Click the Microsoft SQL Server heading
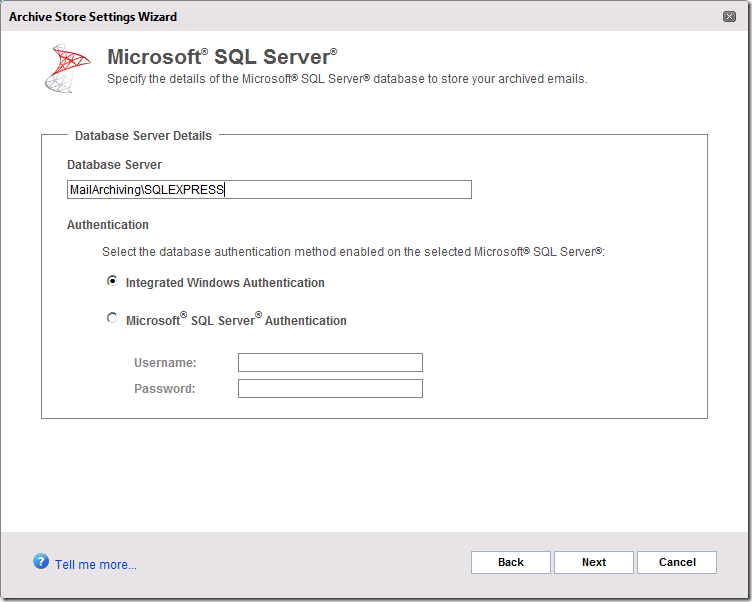752x602 pixels. [x=222, y=57]
